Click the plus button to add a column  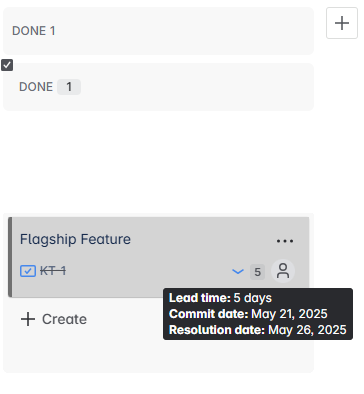[342, 23]
